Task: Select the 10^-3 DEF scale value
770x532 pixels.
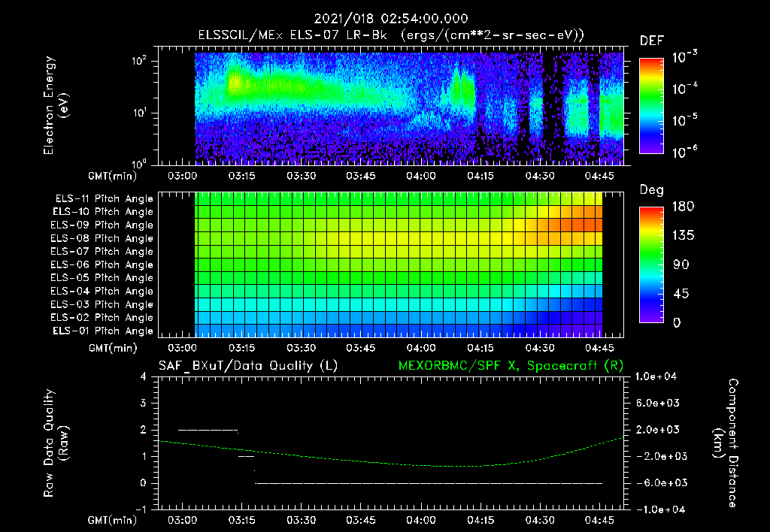Action: (684, 57)
